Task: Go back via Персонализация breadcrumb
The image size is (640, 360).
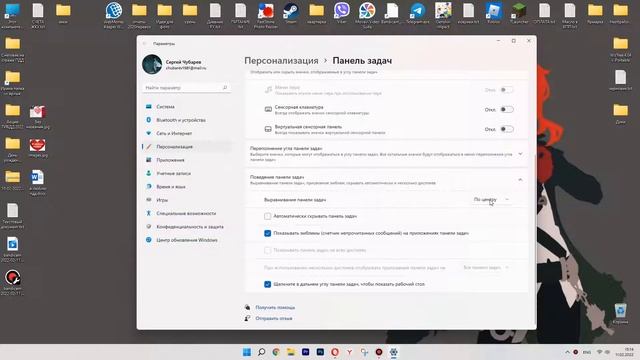Action: (x=281, y=61)
